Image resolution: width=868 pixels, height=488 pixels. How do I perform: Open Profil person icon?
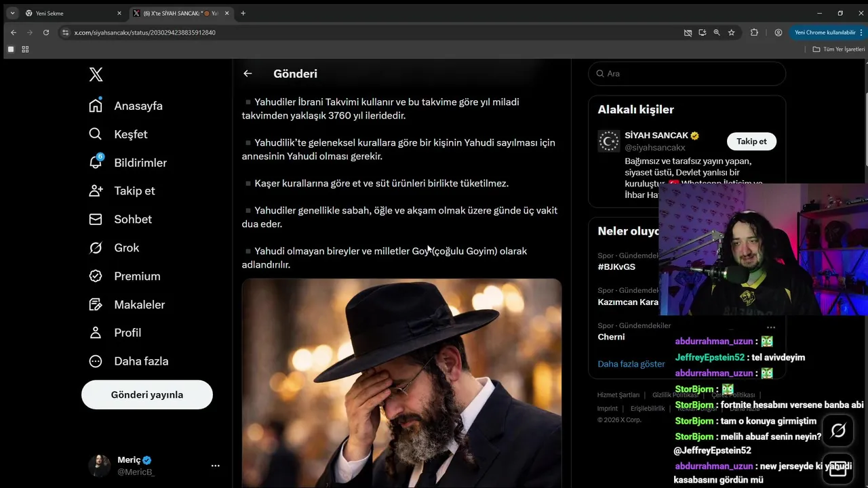[96, 333]
